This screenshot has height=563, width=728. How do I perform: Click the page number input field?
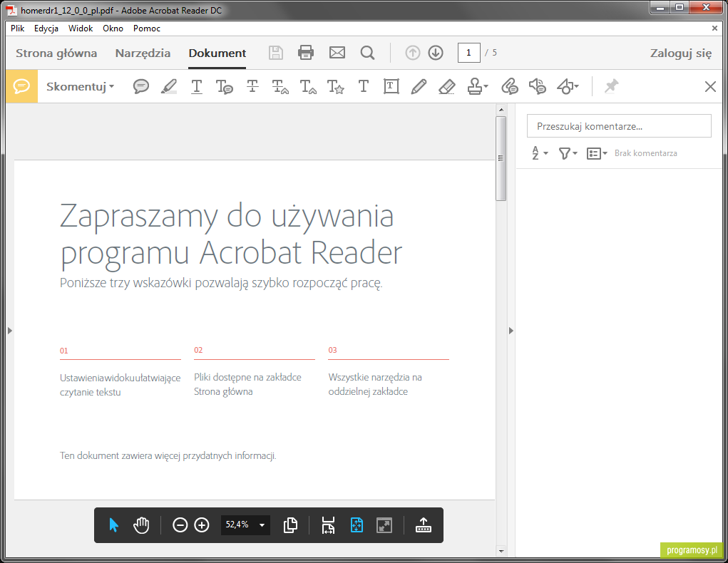click(x=468, y=53)
